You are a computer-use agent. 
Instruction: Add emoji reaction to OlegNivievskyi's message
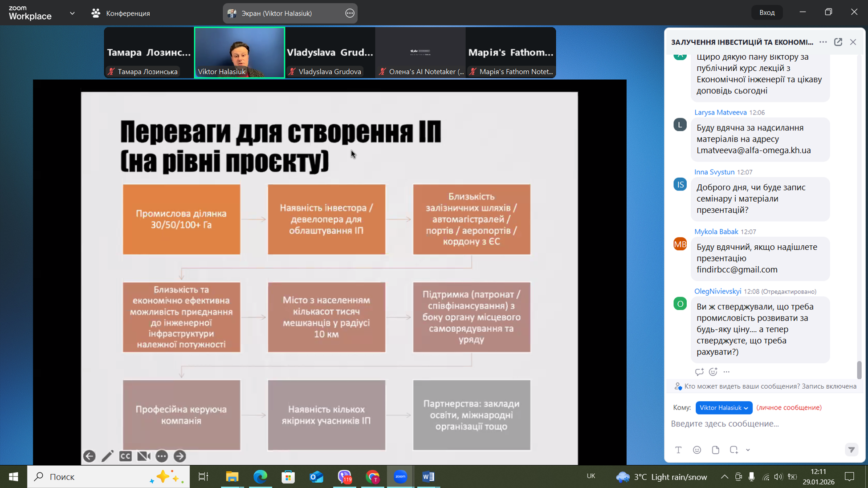coord(713,372)
